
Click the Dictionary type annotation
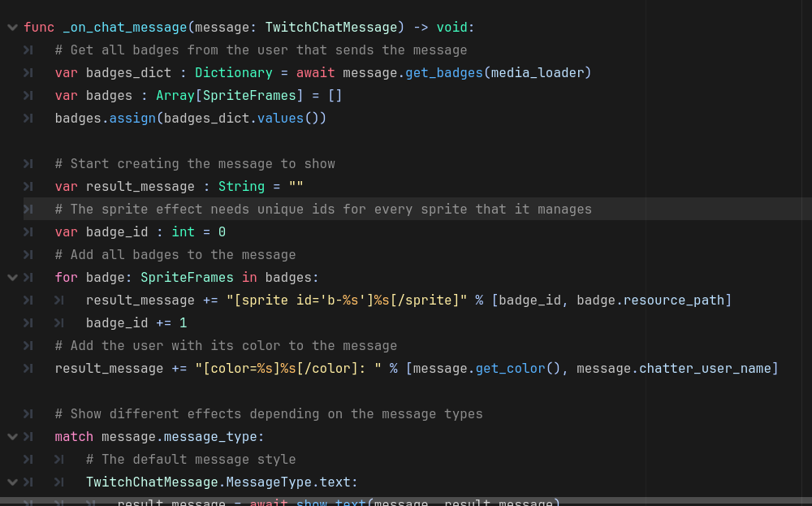tap(233, 73)
